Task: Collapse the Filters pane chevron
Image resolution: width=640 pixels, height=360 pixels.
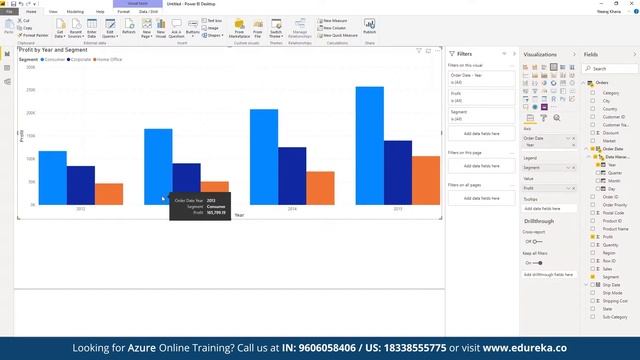Action: pyautogui.click(x=514, y=54)
